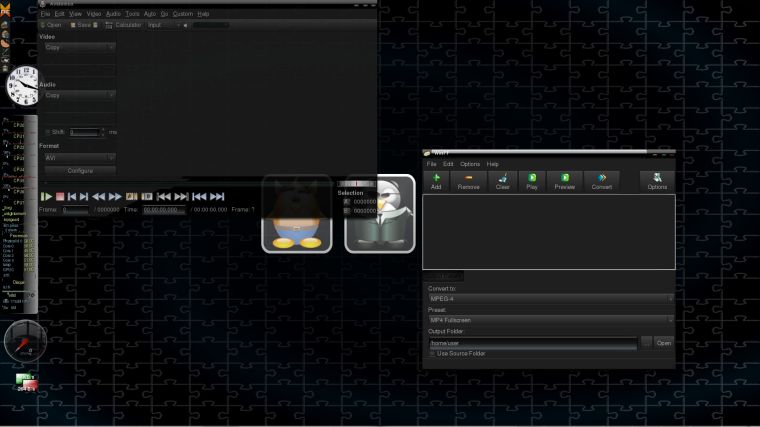Open the Auto menu in Avidemux
The width and height of the screenshot is (760, 427).
click(150, 14)
